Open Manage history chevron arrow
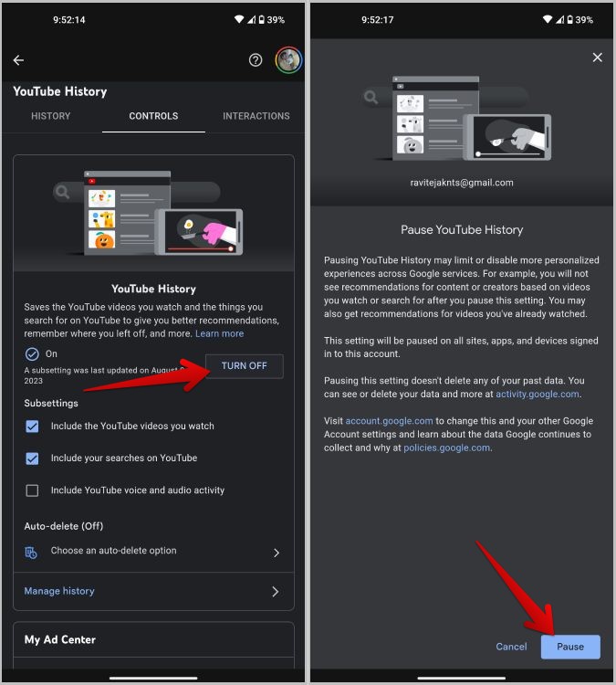The width and height of the screenshot is (616, 685). point(275,592)
